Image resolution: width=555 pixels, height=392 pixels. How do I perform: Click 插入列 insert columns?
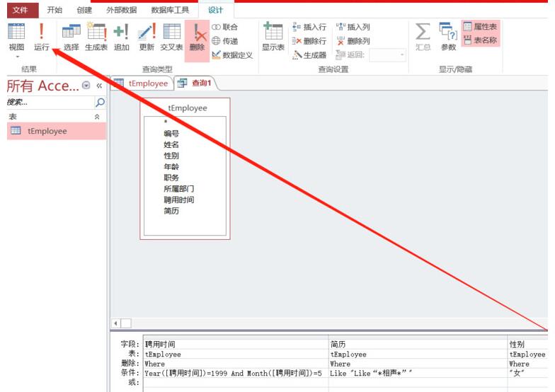[x=353, y=27]
